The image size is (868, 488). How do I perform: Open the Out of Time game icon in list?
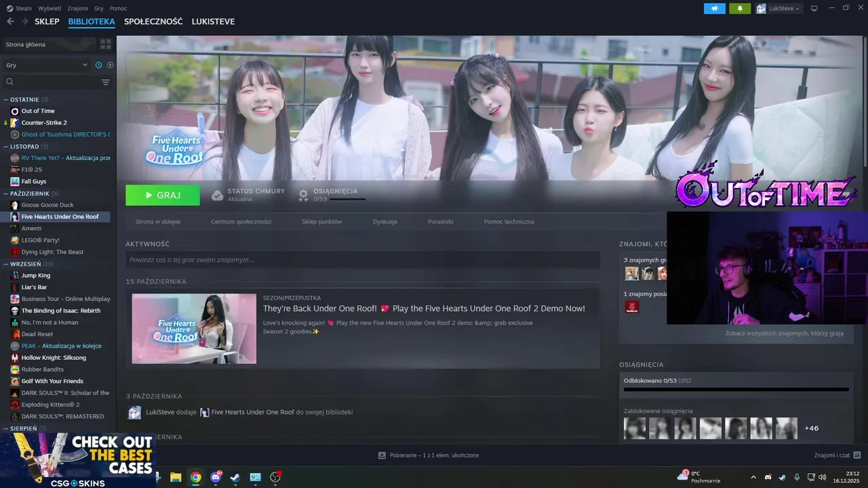pos(15,111)
